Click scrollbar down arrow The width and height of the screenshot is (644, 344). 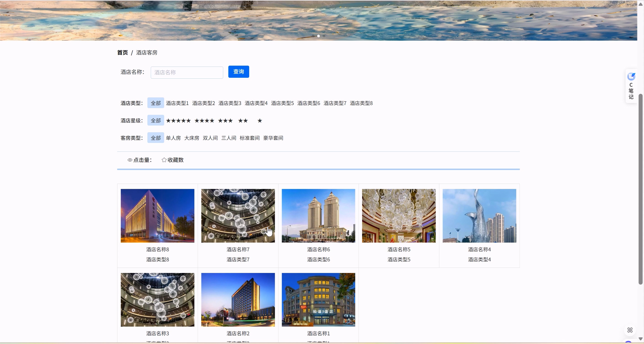point(640,339)
